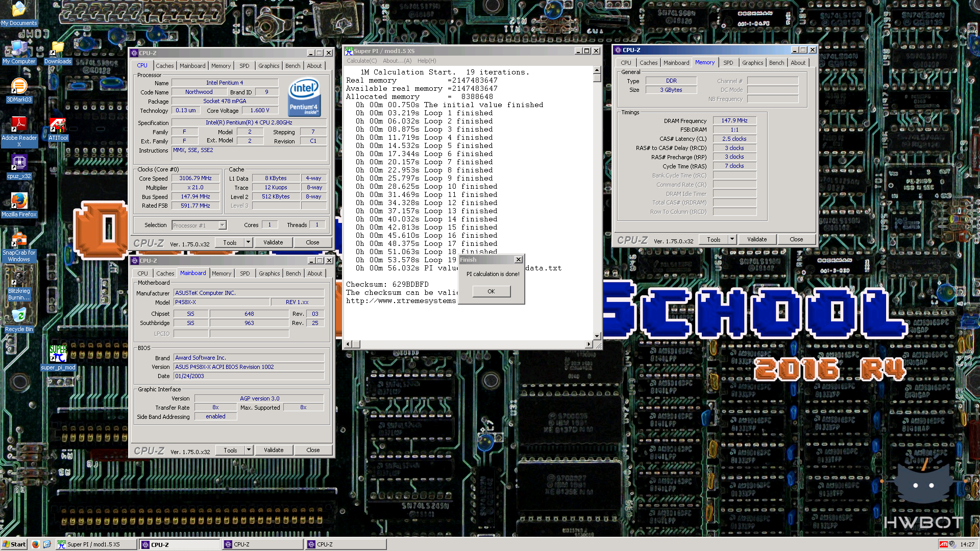Launch Mozilla Firefox desktop shortcut
This screenshot has width=980, height=551.
click(19, 205)
